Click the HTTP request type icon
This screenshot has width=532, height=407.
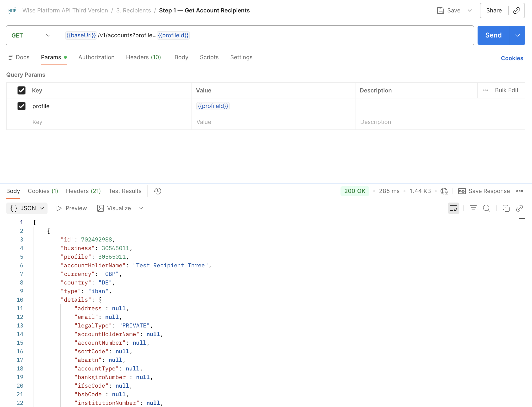(12, 11)
